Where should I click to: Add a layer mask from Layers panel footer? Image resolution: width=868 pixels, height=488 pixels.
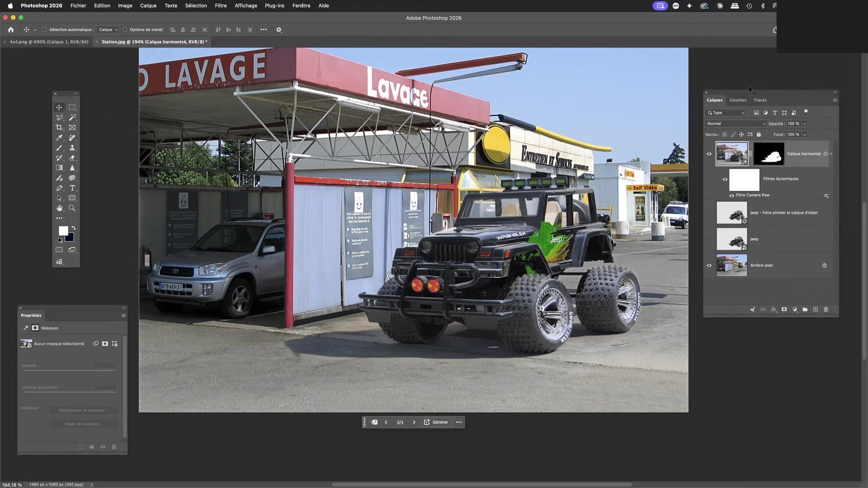784,310
